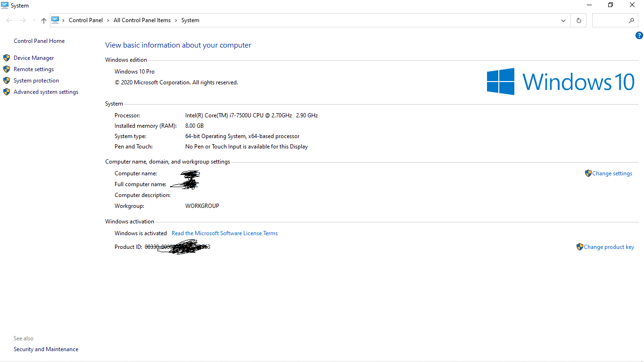The width and height of the screenshot is (644, 362).
Task: Click the Full computer name label
Action: coord(140,184)
